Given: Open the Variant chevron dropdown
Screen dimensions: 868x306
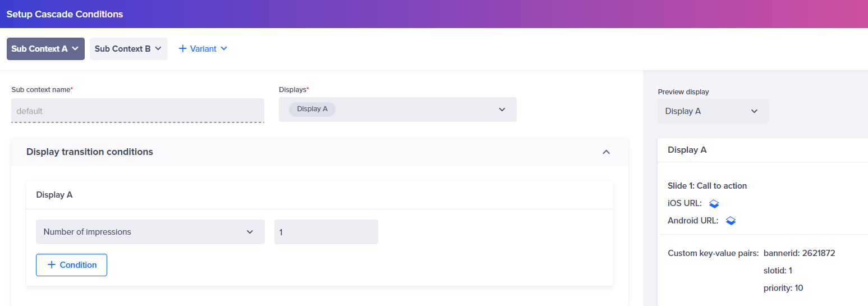Looking at the screenshot, I should pyautogui.click(x=224, y=49).
